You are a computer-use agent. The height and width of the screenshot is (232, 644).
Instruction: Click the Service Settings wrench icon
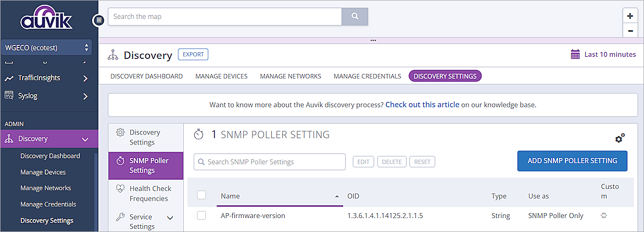pyautogui.click(x=120, y=217)
